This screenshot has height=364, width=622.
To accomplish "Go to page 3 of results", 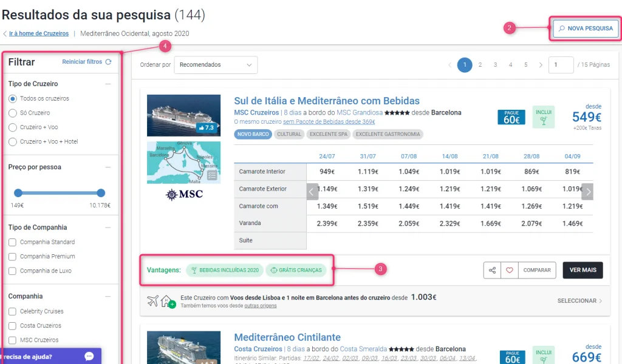I will pos(495,65).
